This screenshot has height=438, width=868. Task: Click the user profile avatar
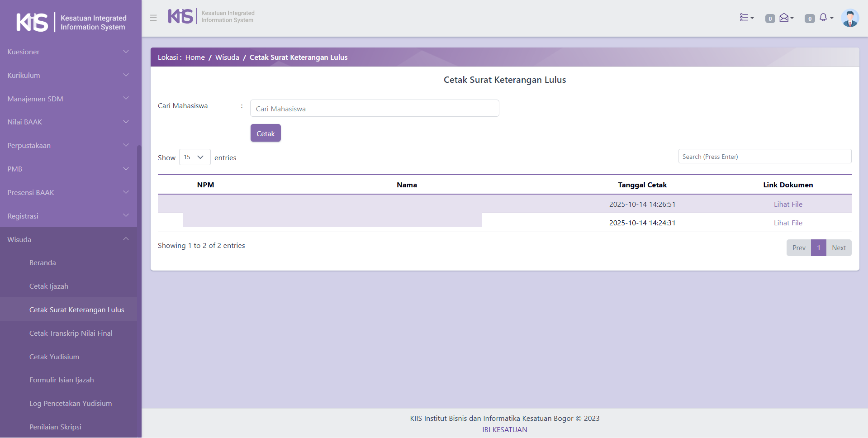pyautogui.click(x=849, y=18)
